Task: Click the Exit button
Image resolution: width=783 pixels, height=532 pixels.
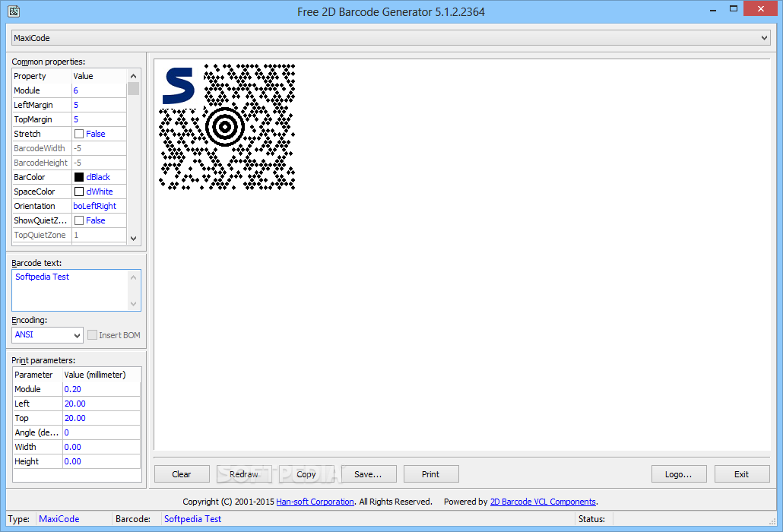Action: (741, 474)
